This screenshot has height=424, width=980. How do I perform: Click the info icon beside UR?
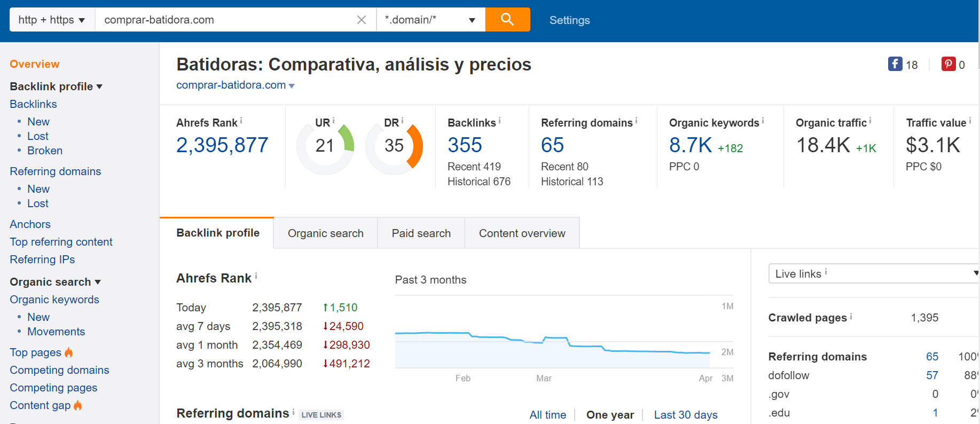point(333,121)
